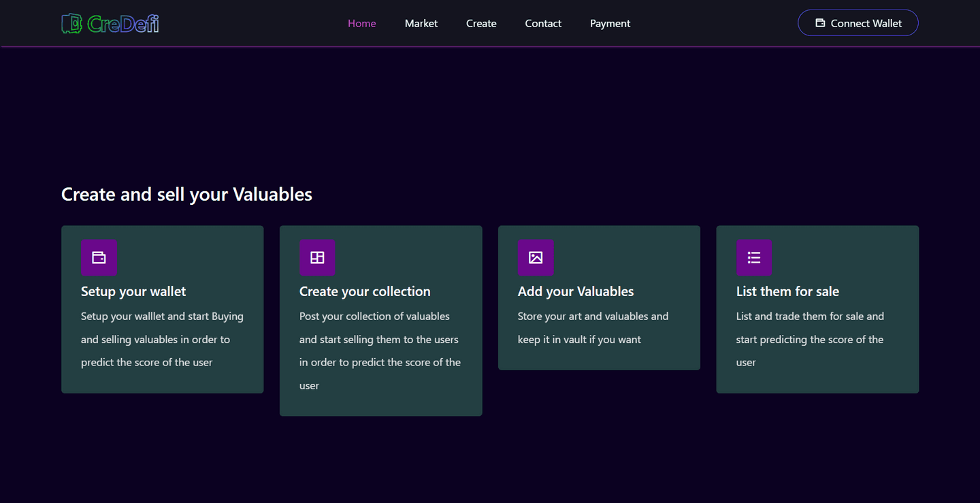Viewport: 980px width, 503px height.
Task: Click the 'Setup your walllet and start Buying' description
Action: click(x=162, y=339)
